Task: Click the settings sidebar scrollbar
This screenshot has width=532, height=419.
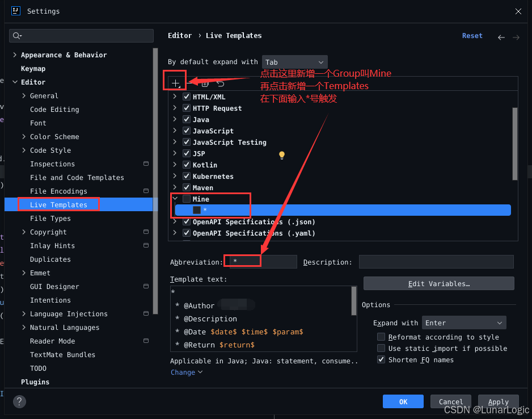Action: pyautogui.click(x=155, y=181)
